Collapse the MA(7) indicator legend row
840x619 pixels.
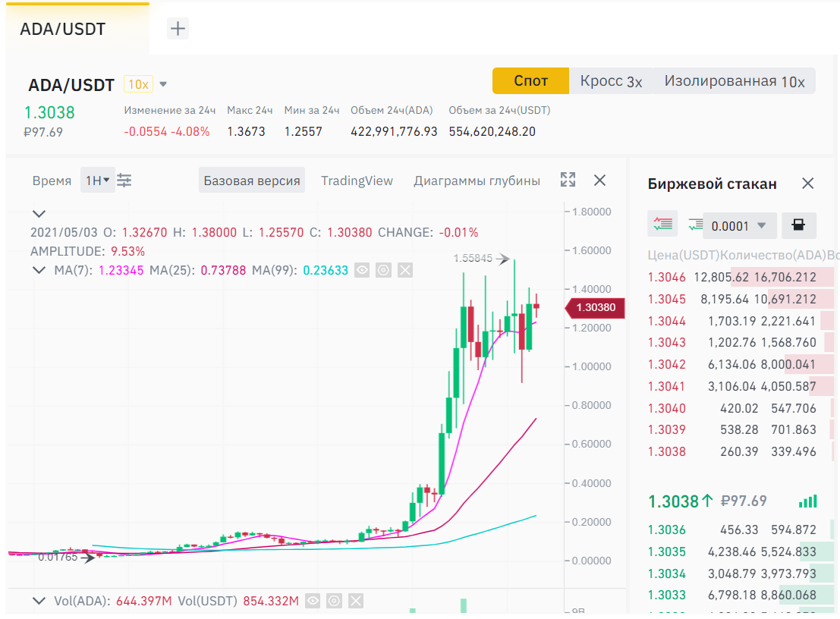[39, 270]
